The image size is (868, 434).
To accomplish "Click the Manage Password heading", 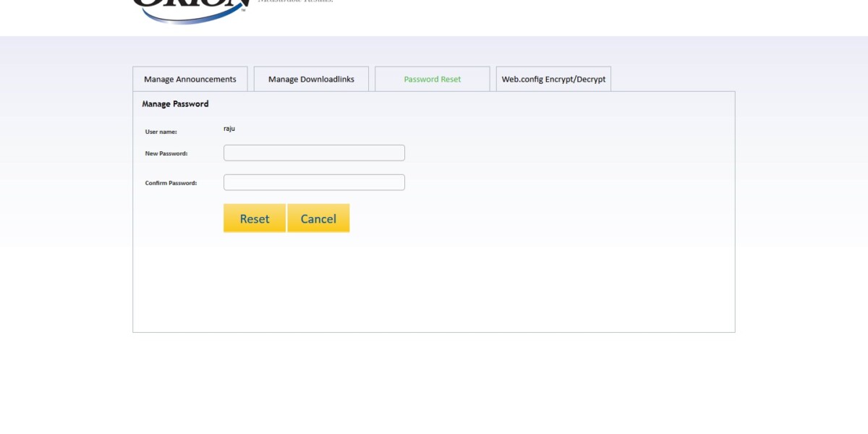I will point(175,104).
